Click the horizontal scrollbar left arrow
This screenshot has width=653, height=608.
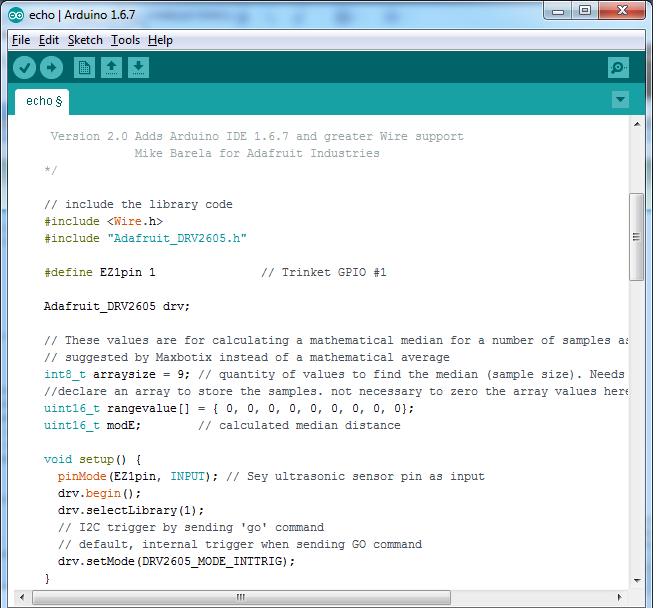click(x=22, y=597)
